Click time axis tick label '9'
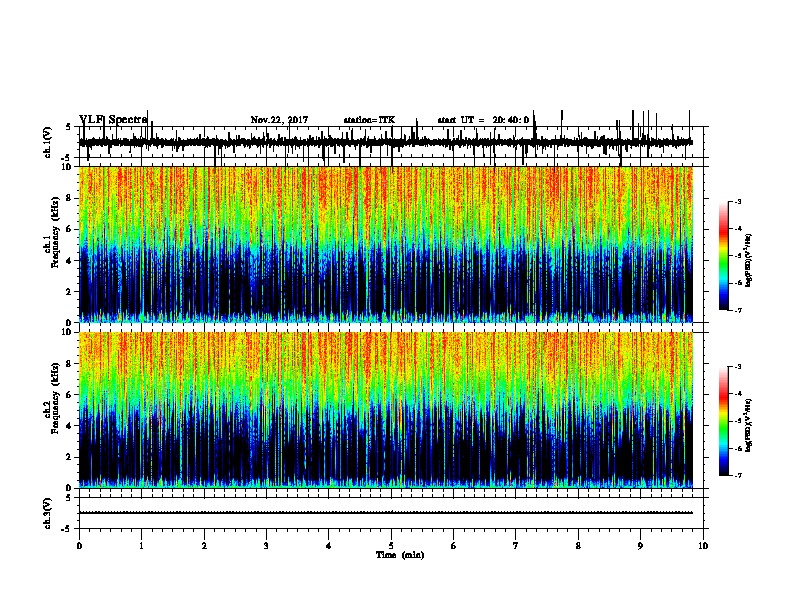The height and width of the screenshot is (612, 792). [x=640, y=546]
